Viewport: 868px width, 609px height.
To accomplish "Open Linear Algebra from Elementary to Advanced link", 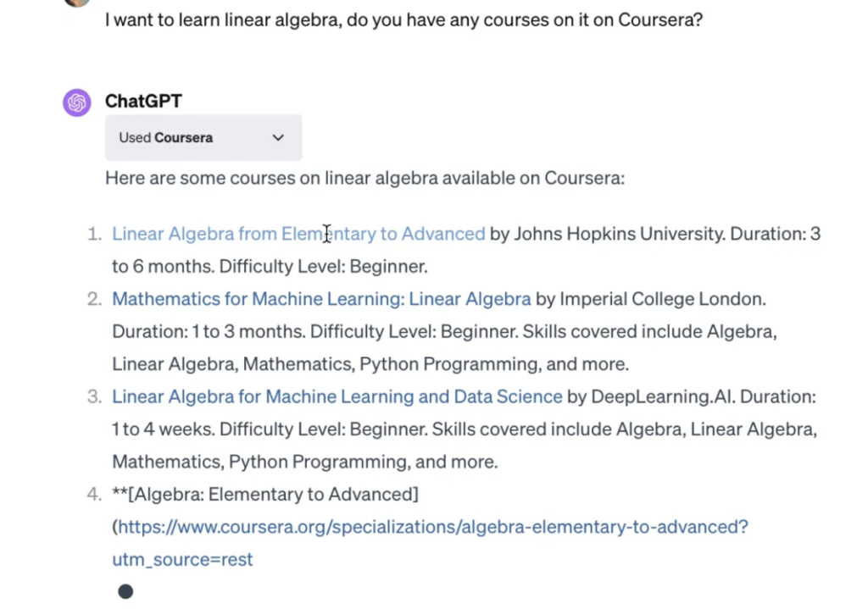I will click(x=298, y=234).
